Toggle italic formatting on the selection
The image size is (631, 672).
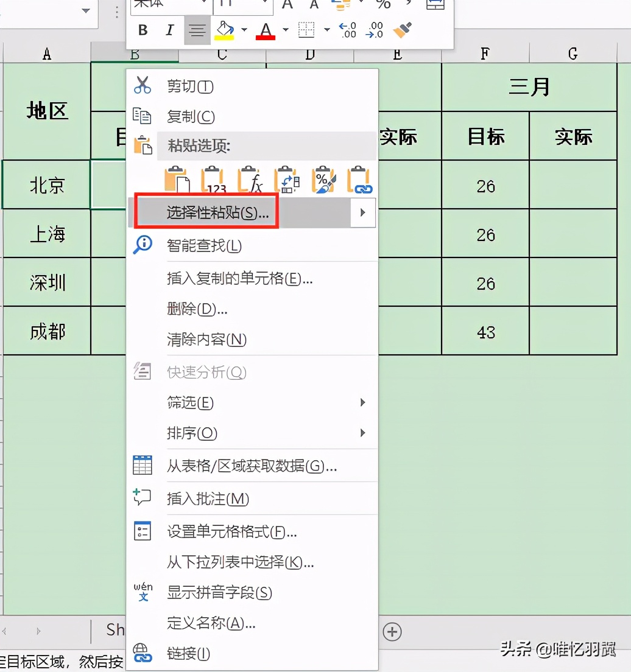[169, 29]
